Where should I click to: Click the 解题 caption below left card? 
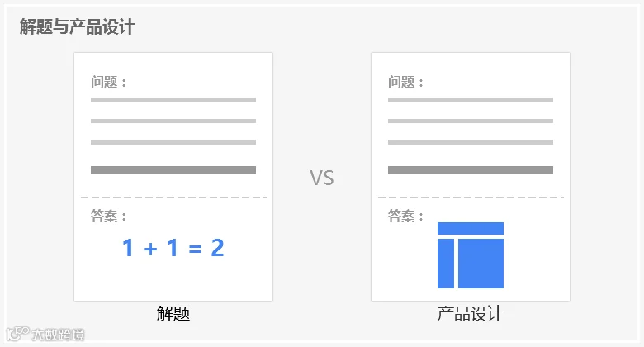[x=173, y=313]
